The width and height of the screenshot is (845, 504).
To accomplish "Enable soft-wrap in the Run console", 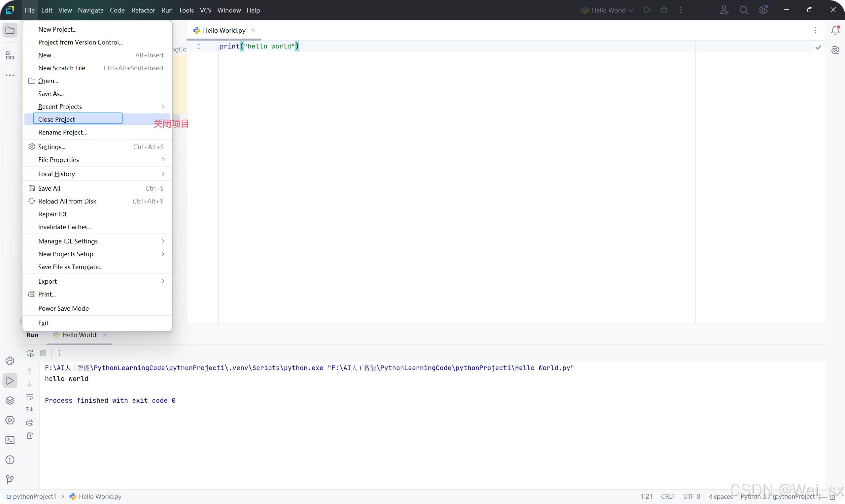I will 30,397.
